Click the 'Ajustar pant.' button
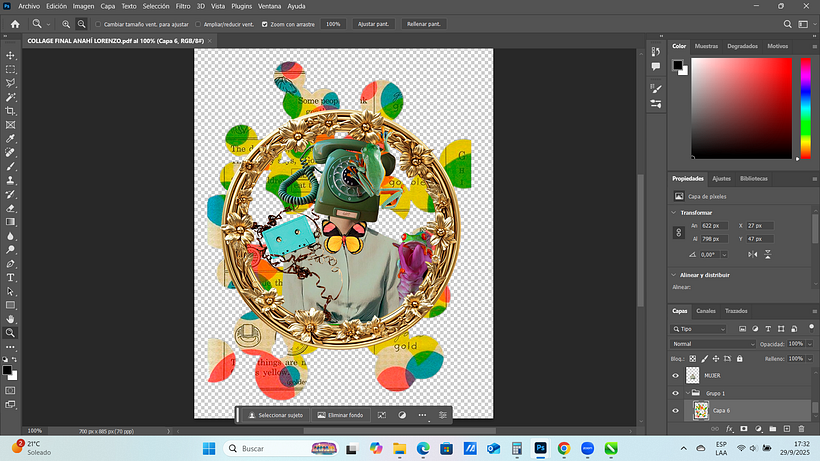Screen dimensions: 820x461 coord(372,23)
